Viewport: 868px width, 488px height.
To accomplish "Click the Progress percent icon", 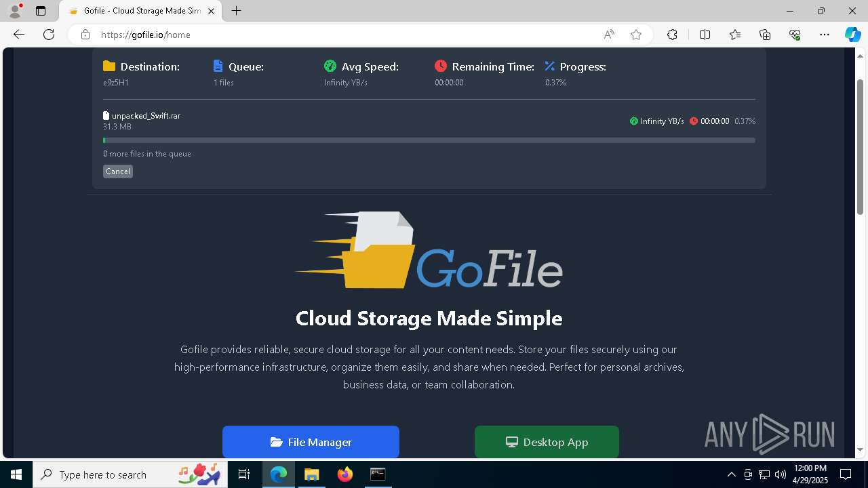I will pos(550,66).
